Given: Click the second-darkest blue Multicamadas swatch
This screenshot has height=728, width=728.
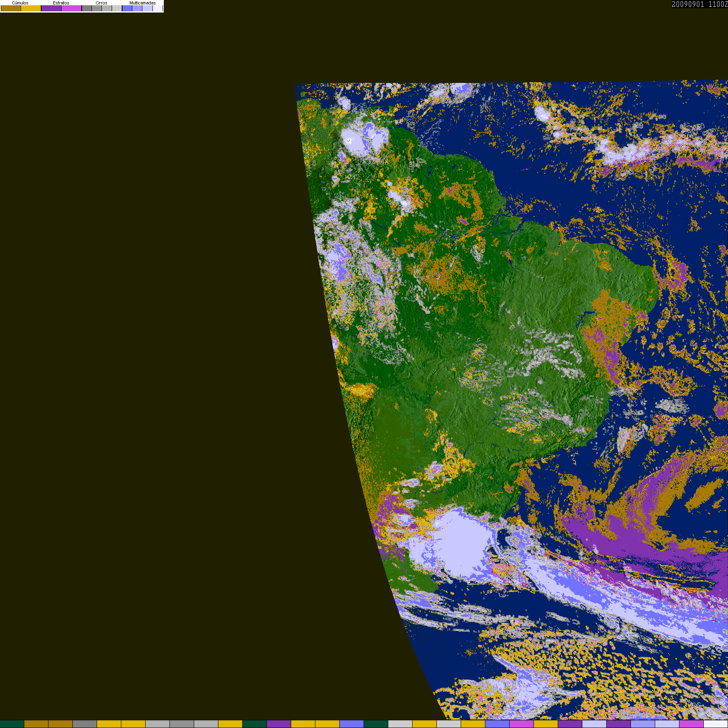Looking at the screenshot, I should [x=137, y=8].
